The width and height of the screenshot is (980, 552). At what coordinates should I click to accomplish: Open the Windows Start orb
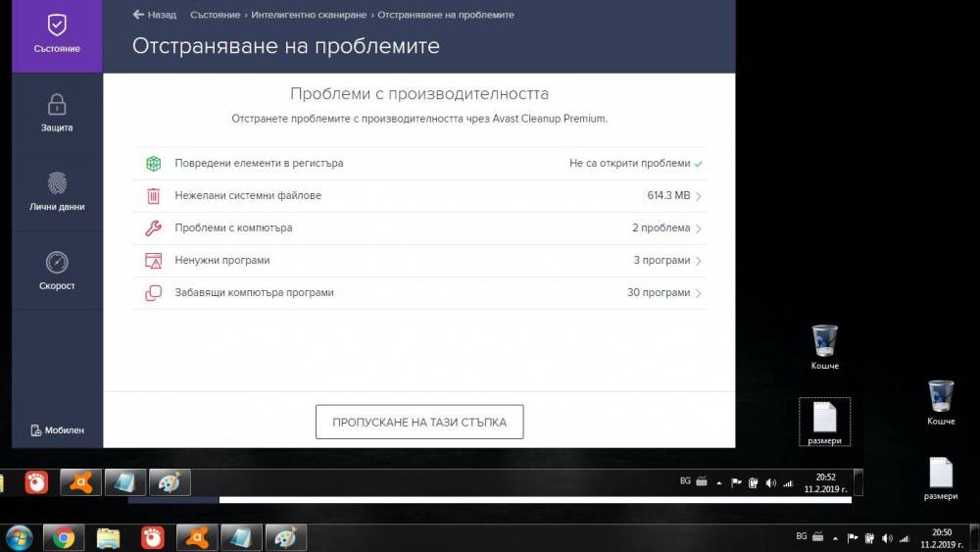coord(19,538)
